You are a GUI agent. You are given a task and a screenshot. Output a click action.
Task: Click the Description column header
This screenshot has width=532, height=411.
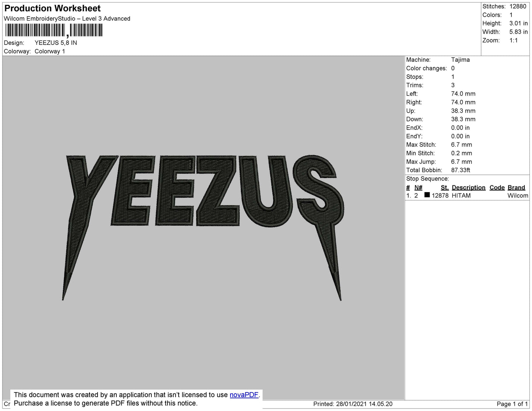click(468, 188)
